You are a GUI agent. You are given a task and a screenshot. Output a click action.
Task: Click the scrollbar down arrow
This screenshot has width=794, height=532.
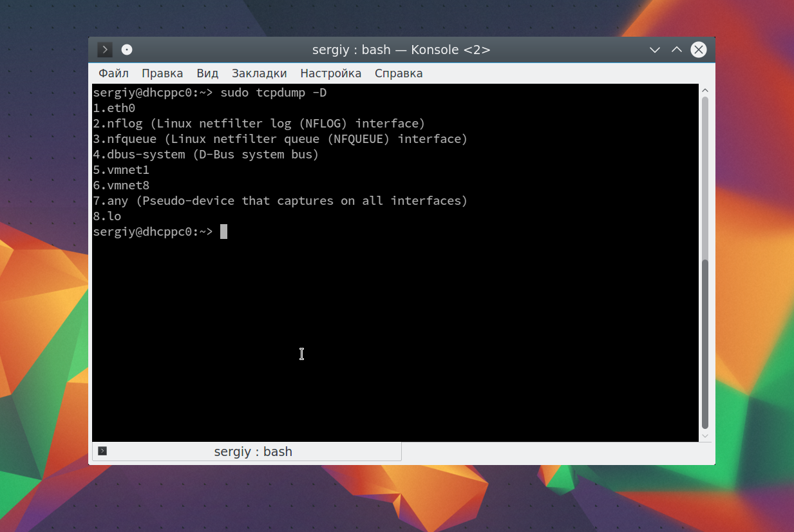click(x=705, y=436)
